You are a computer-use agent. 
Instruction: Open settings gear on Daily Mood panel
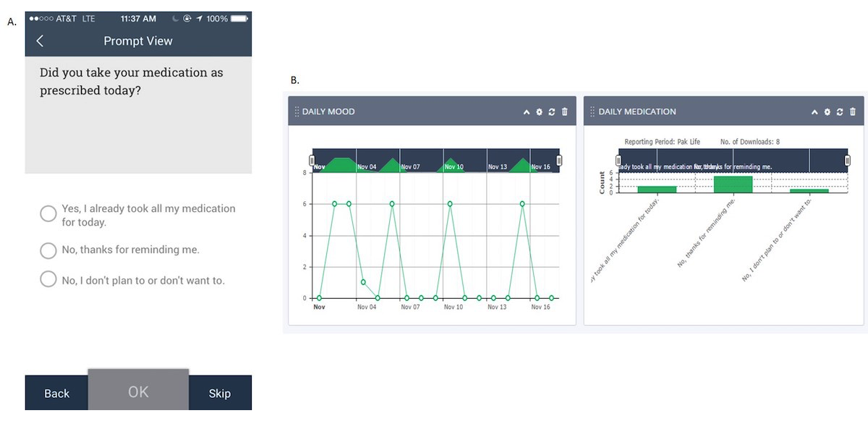(539, 112)
